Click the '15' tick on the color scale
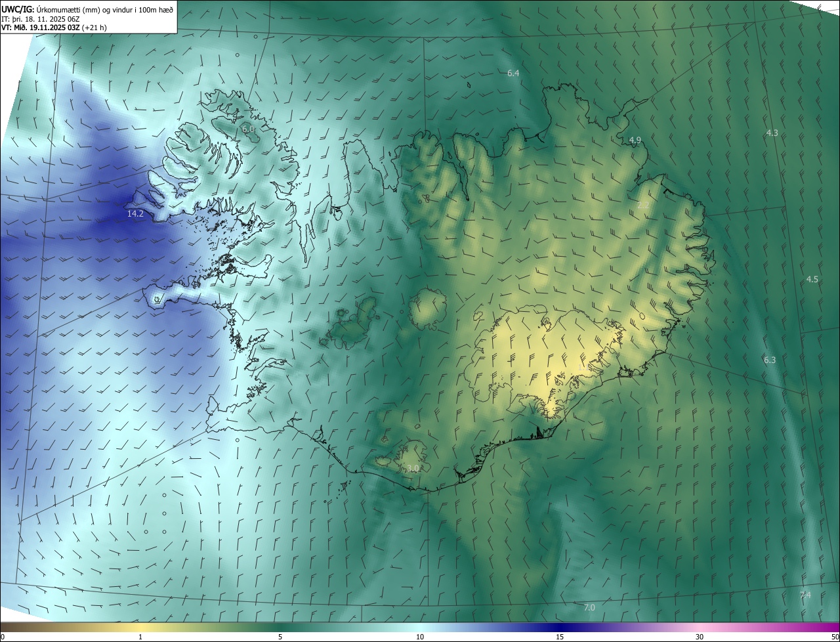 pyautogui.click(x=560, y=637)
